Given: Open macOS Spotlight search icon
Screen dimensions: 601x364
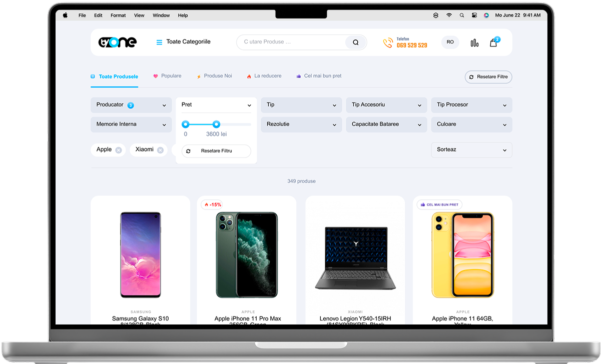Looking at the screenshot, I should (x=461, y=15).
